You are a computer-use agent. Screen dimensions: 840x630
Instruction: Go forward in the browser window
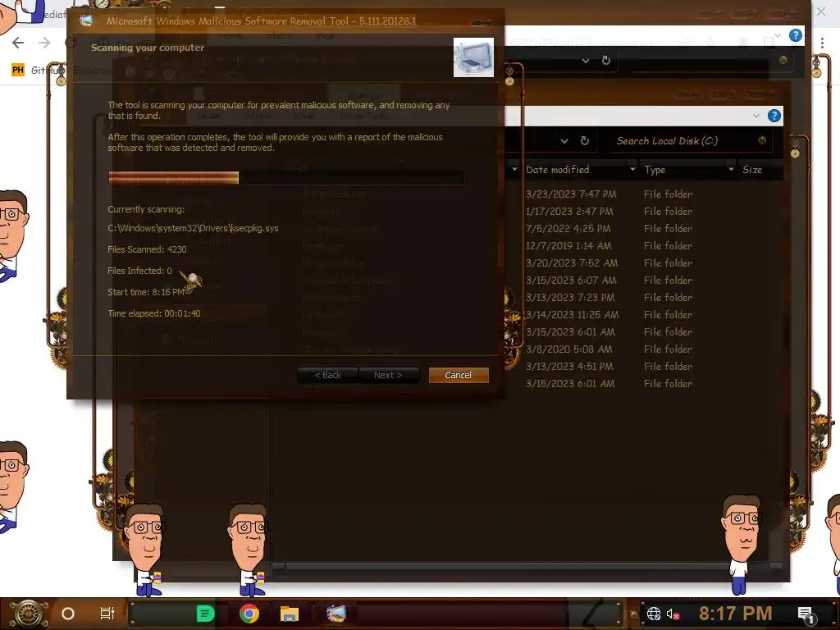[44, 43]
